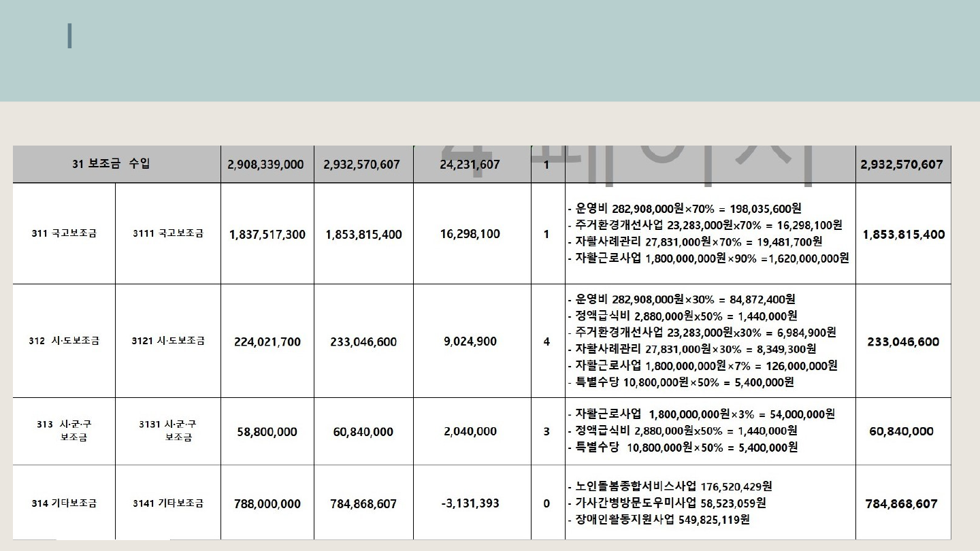Select the "313 시·군·구 보조금" cell
Viewport: 980px width, 551px height.
point(64,431)
